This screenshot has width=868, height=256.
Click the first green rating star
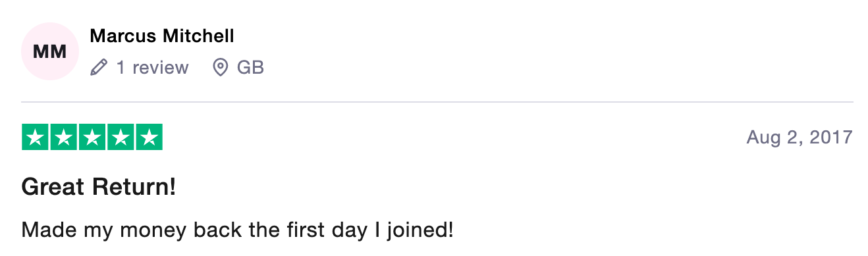tap(36, 137)
